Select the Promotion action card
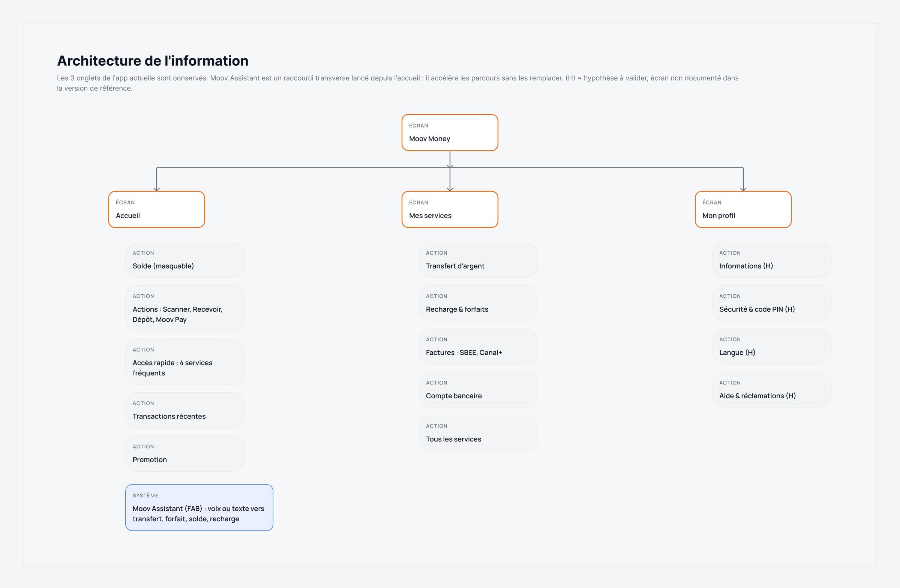The image size is (900, 588). pyautogui.click(x=185, y=453)
